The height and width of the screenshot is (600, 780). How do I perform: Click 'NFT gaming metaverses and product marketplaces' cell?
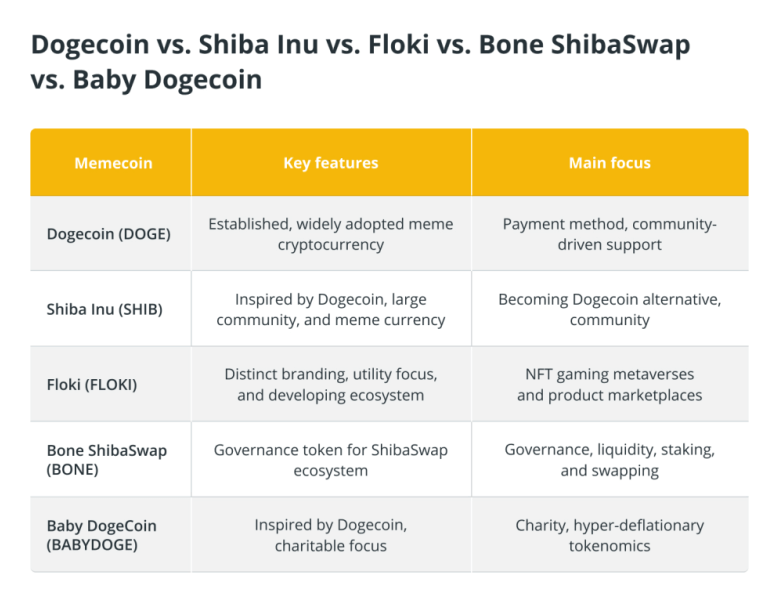(610, 385)
